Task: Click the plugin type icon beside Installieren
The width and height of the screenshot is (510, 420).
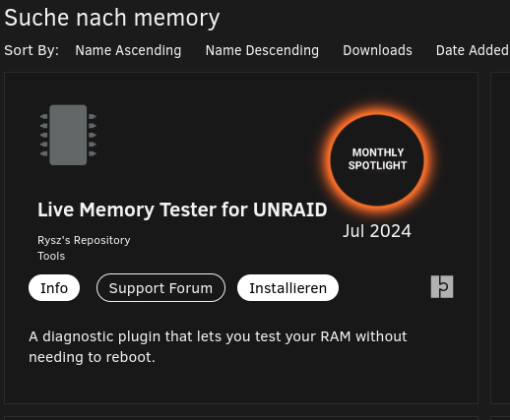Action: pos(442,287)
